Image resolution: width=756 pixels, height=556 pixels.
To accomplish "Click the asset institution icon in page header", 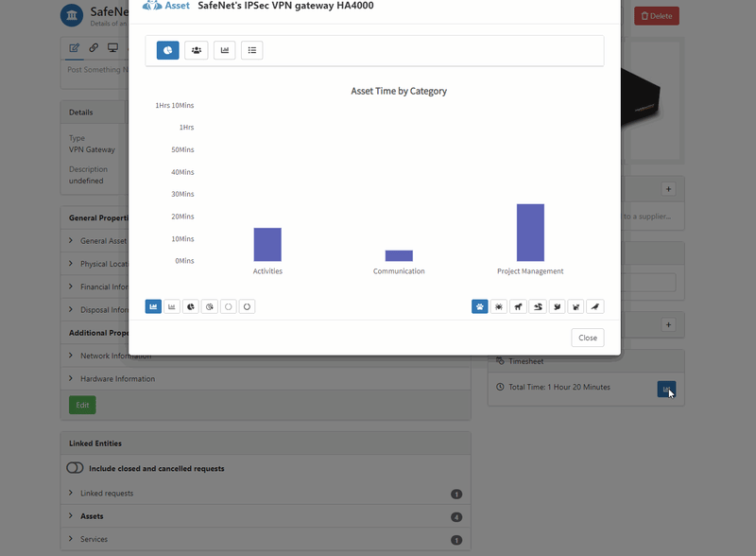I will [72, 15].
